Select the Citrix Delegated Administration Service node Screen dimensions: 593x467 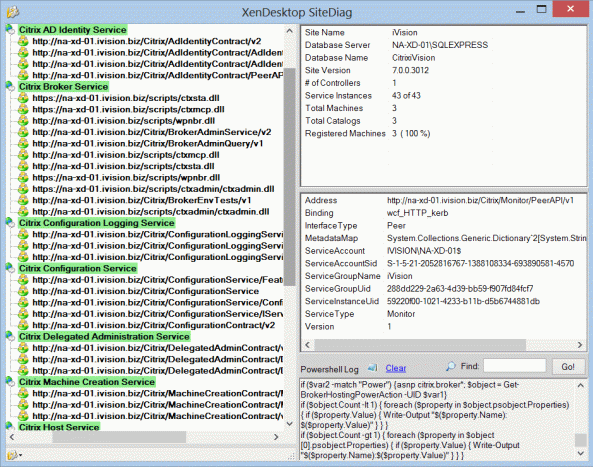coord(104,336)
